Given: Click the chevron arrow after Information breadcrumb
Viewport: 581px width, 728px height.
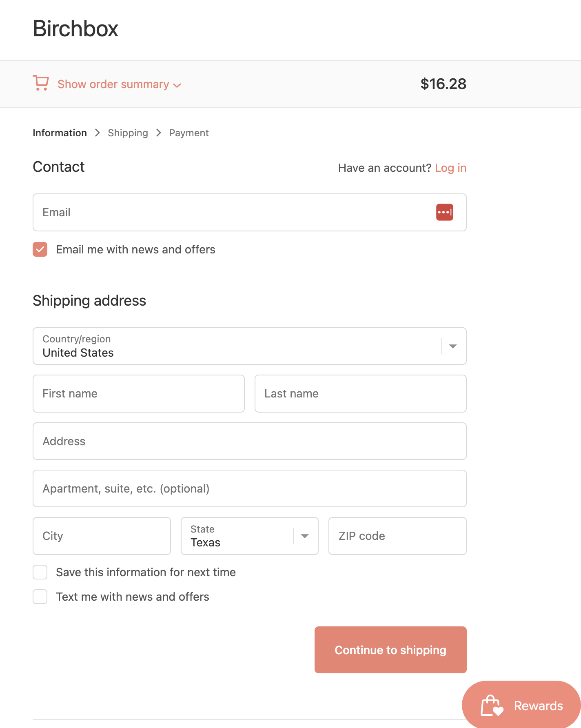Looking at the screenshot, I should pyautogui.click(x=97, y=133).
